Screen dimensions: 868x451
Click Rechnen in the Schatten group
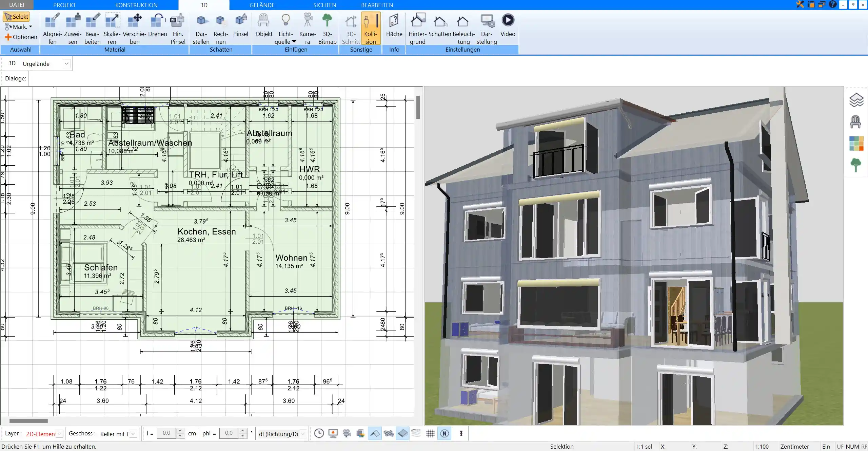click(221, 29)
